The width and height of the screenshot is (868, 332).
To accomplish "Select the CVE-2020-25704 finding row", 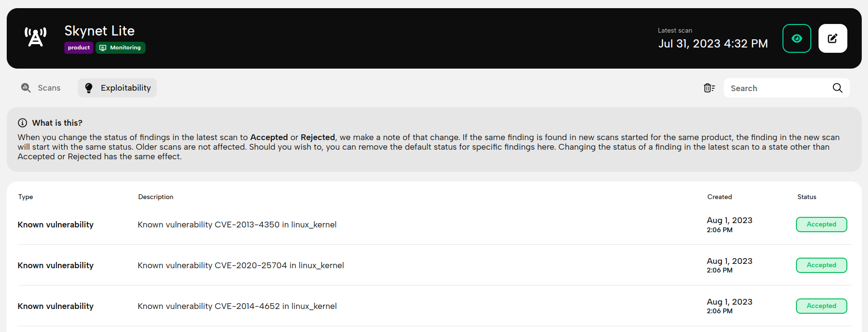I will (434, 265).
